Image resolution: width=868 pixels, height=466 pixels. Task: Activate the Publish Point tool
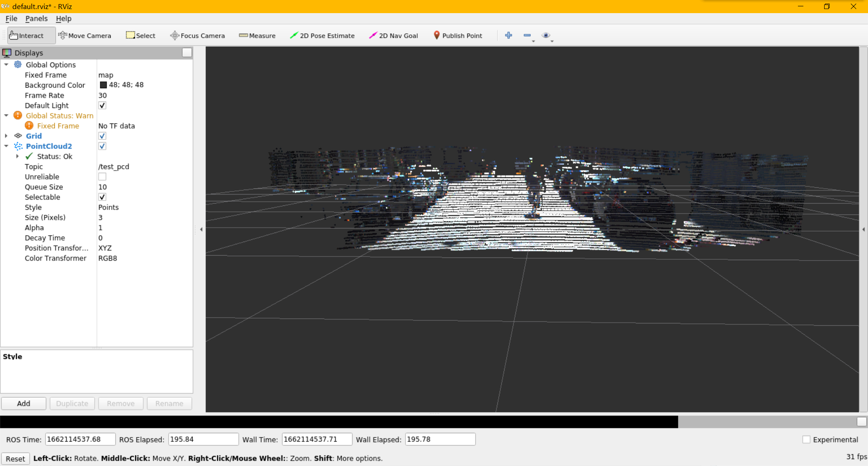coord(458,35)
